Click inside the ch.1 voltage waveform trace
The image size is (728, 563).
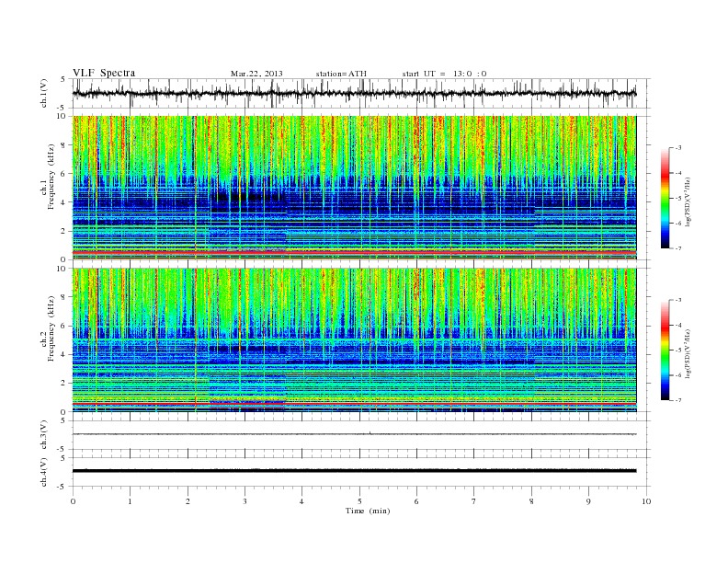pos(354,93)
